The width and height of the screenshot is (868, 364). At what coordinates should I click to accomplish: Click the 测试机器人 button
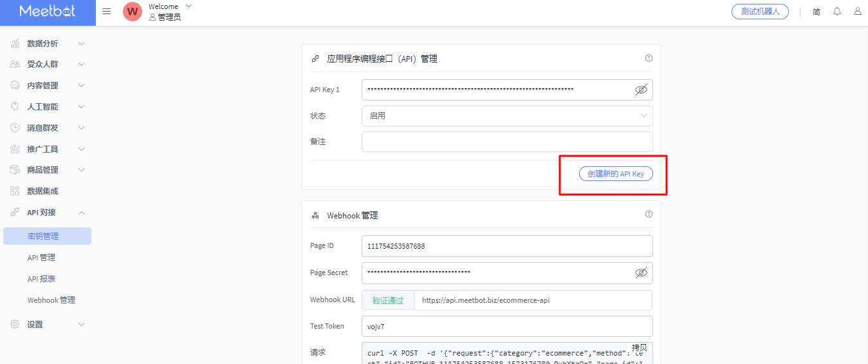pyautogui.click(x=760, y=12)
